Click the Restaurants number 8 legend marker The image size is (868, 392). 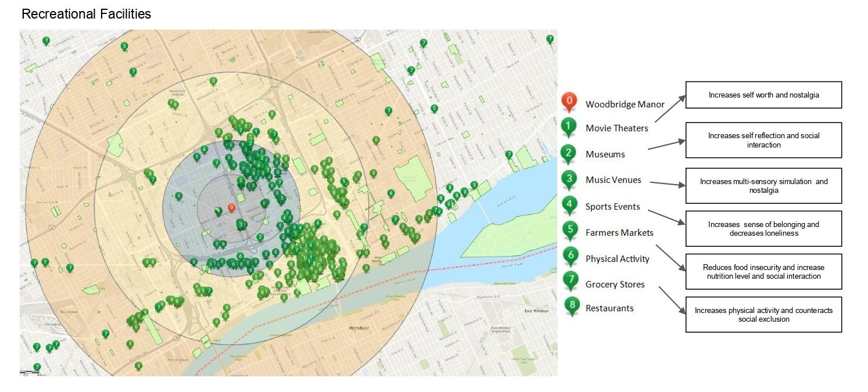(x=573, y=306)
